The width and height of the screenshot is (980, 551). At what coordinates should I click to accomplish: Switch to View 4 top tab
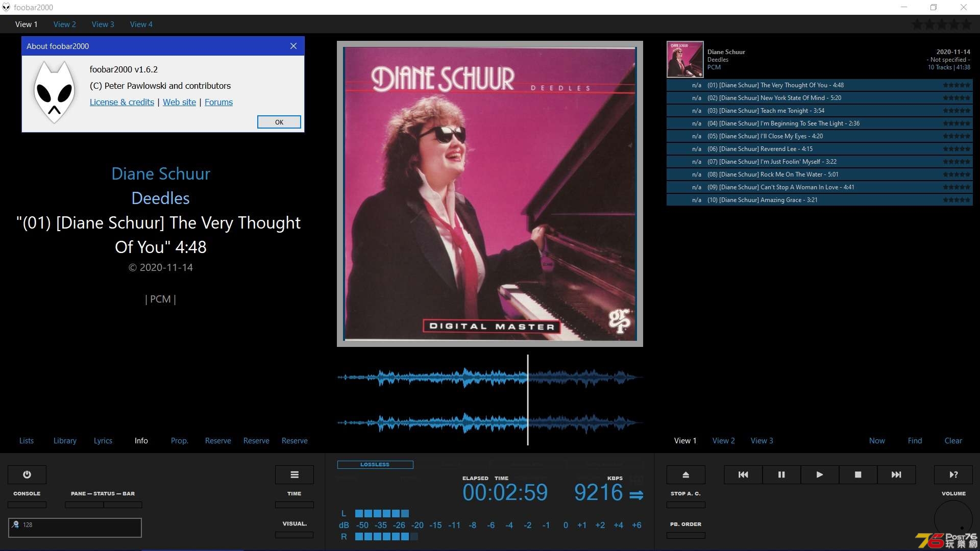click(x=141, y=24)
